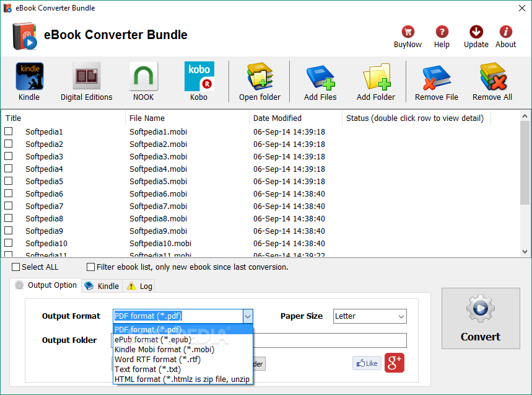Screen dimensions: 532x395
Task: Click the list scrollbar down arrow
Action: [x=525, y=252]
